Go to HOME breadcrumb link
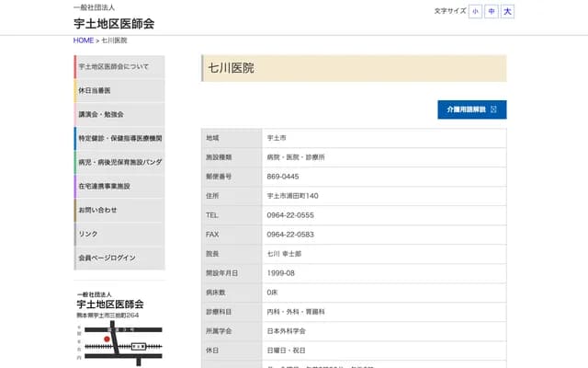This screenshot has width=588, height=368. tap(84, 40)
